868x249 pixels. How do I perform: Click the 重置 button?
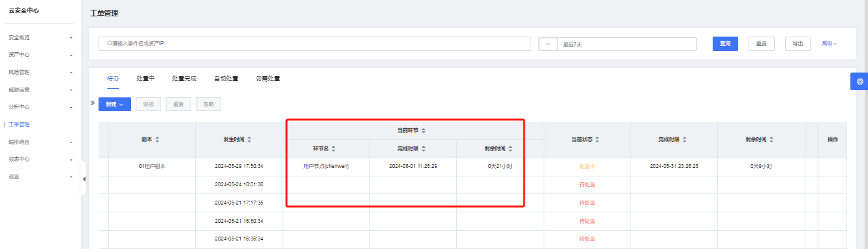coord(762,44)
